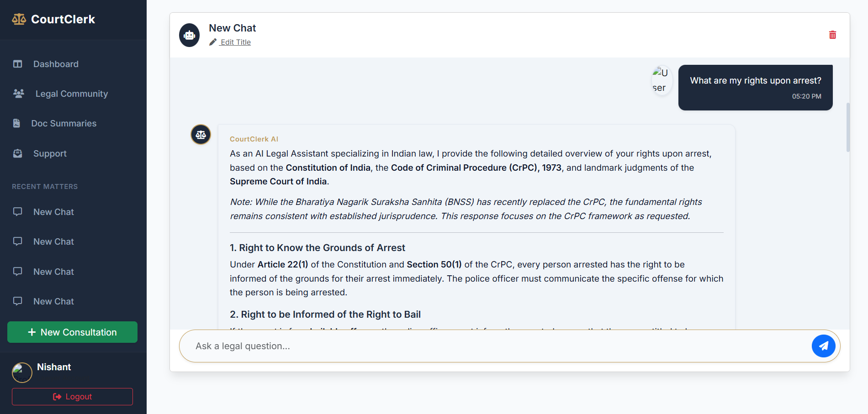The width and height of the screenshot is (868, 414).
Task: Send message with paper plane button
Action: click(823, 346)
